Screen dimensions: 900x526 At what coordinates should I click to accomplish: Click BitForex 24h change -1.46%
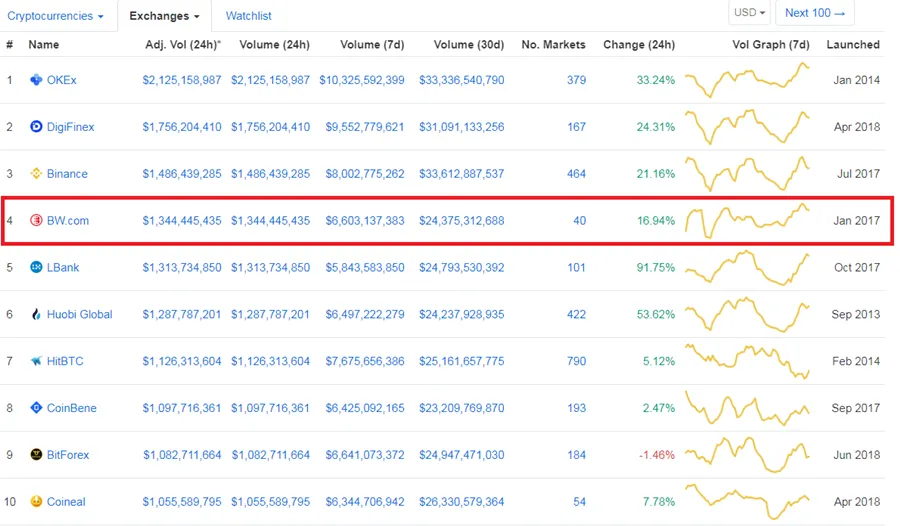coord(657,455)
